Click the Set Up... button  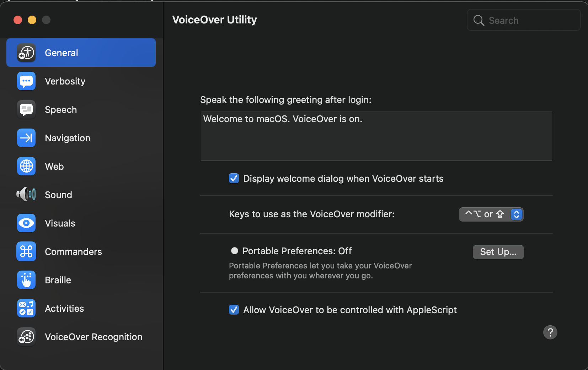498,252
